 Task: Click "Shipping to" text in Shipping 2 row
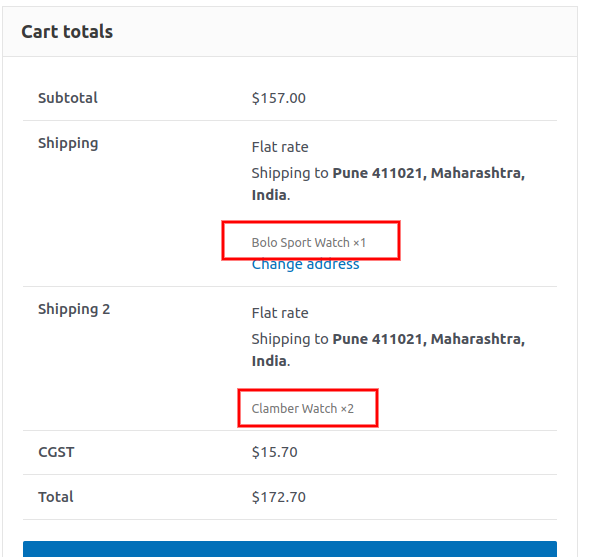tap(290, 339)
